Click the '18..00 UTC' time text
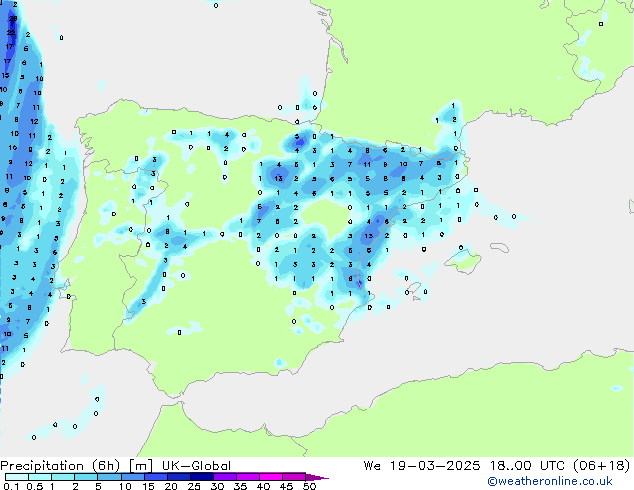The height and width of the screenshot is (490, 634). pos(527,466)
